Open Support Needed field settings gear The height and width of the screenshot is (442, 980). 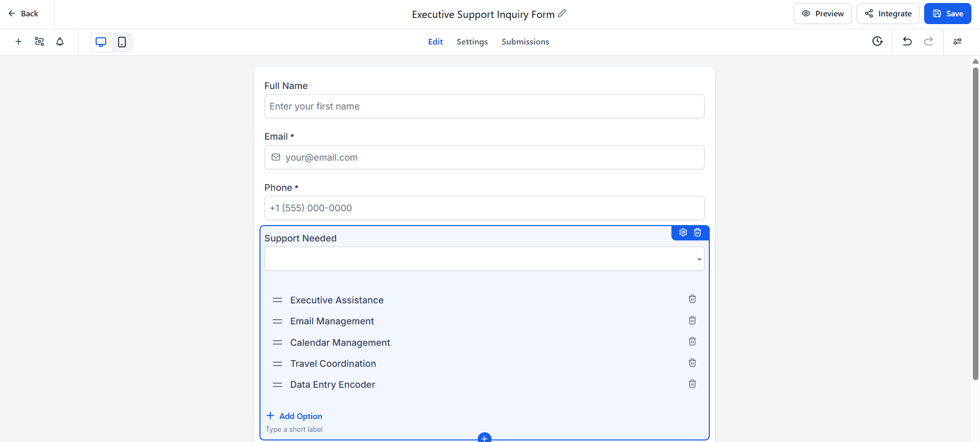(x=683, y=232)
